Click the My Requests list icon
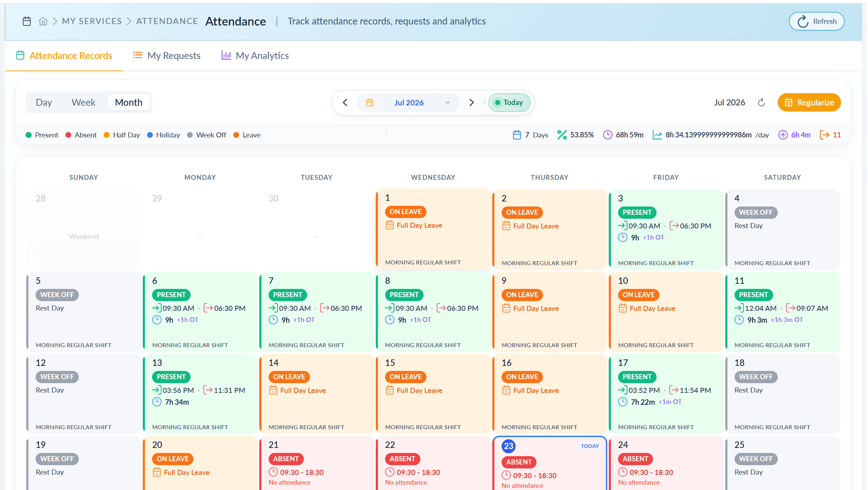 point(138,55)
